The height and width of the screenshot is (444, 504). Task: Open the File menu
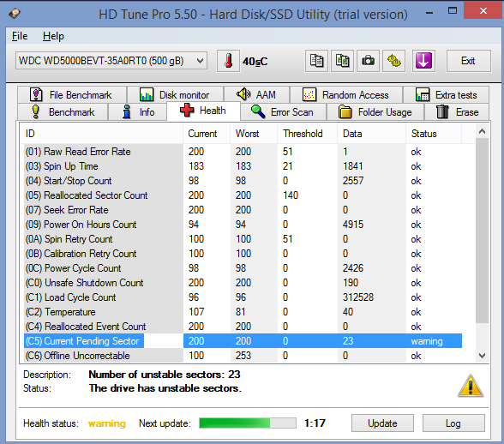point(20,36)
